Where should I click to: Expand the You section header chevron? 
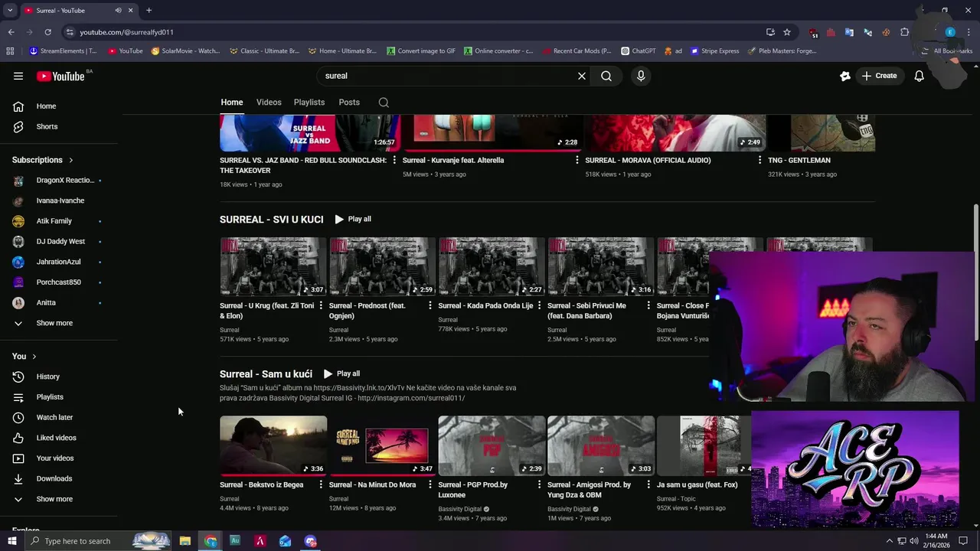click(34, 357)
